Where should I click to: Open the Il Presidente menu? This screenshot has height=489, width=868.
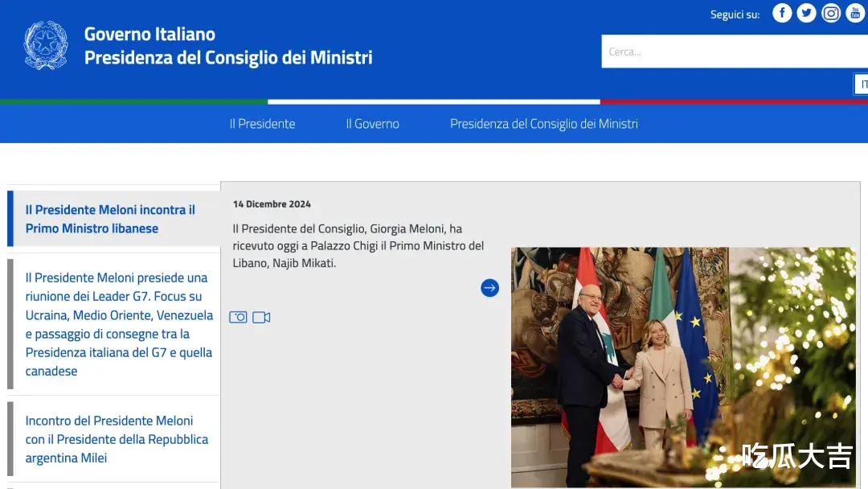[262, 124]
